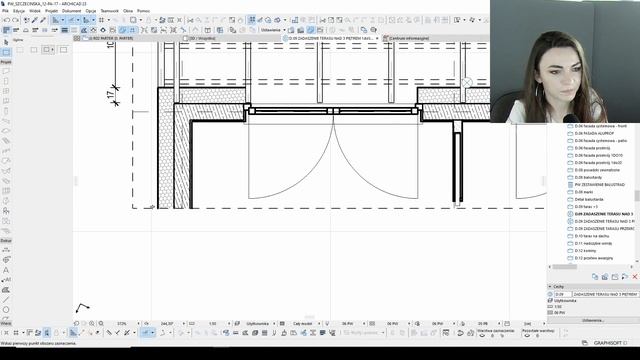Open the Plik menu
The width and height of the screenshot is (640, 360).
(5, 11)
